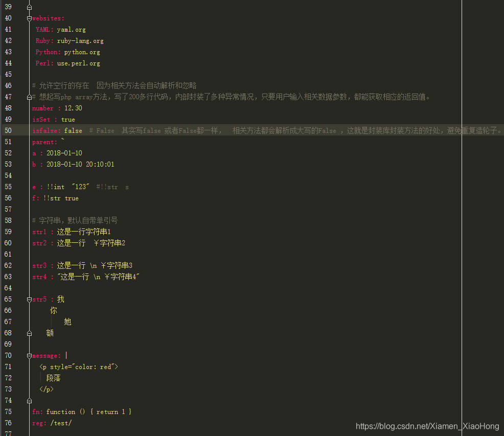This screenshot has width=504, height=436.
Task: Click the '"123"' value
Action: (x=80, y=187)
